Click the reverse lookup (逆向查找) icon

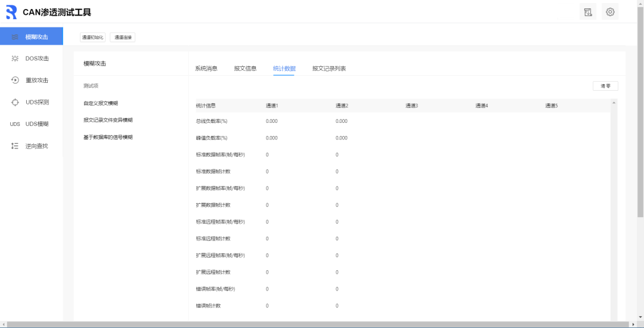click(x=15, y=146)
